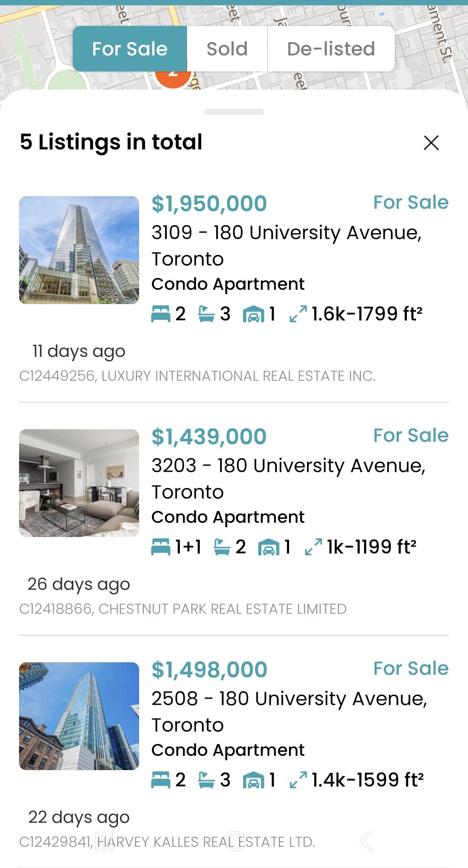This screenshot has width=468, height=868.
Task: Tap garage parking icon on $1,439,000 listing
Action: [x=269, y=547]
